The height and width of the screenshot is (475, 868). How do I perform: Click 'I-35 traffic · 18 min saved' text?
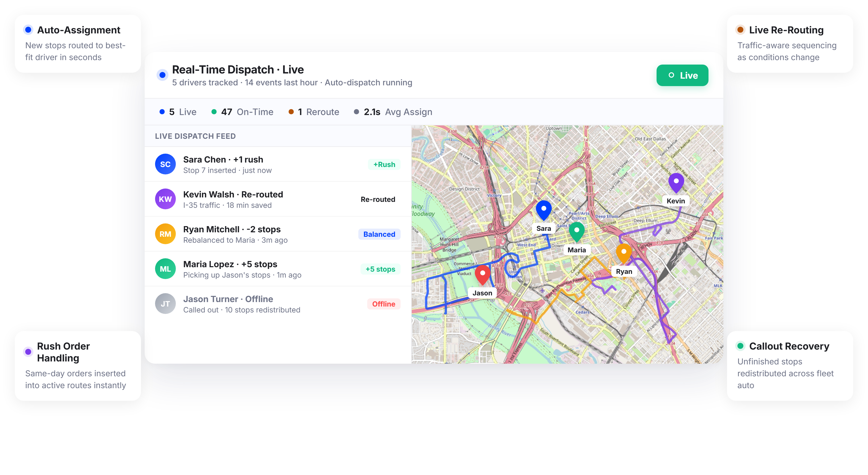tap(228, 205)
